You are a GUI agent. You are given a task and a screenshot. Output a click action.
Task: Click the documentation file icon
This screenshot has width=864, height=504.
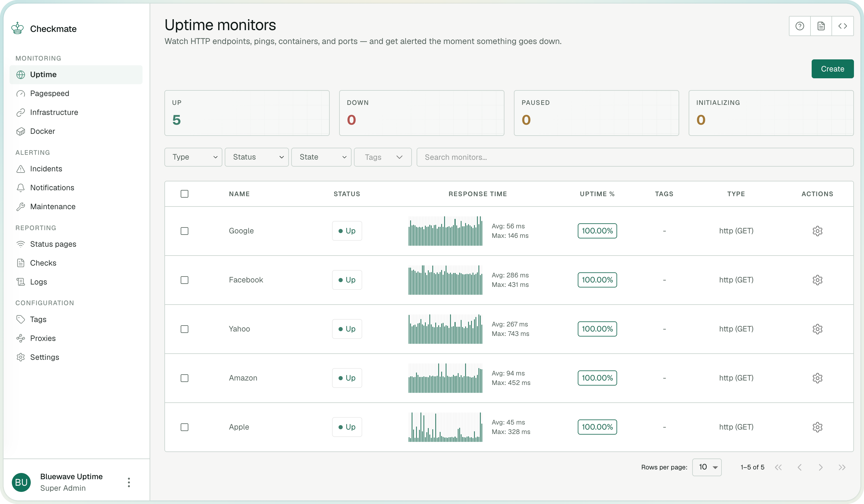pyautogui.click(x=821, y=26)
